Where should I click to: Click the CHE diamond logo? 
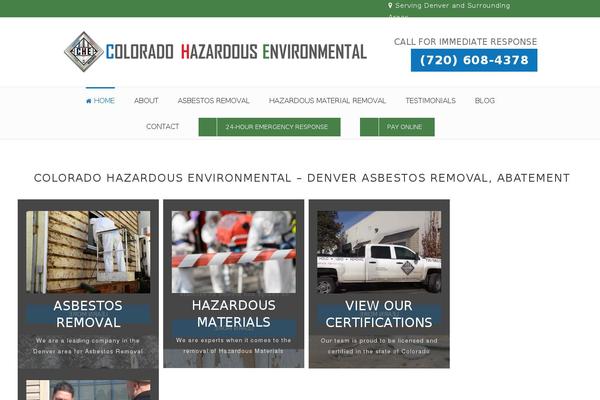coord(84,52)
